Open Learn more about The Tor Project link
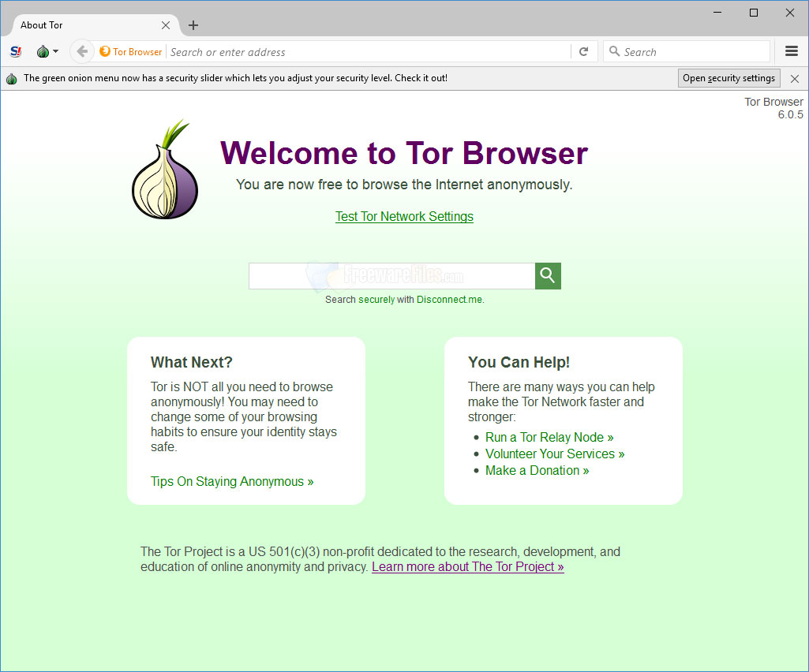Screen dimensions: 809x672 pos(467,567)
